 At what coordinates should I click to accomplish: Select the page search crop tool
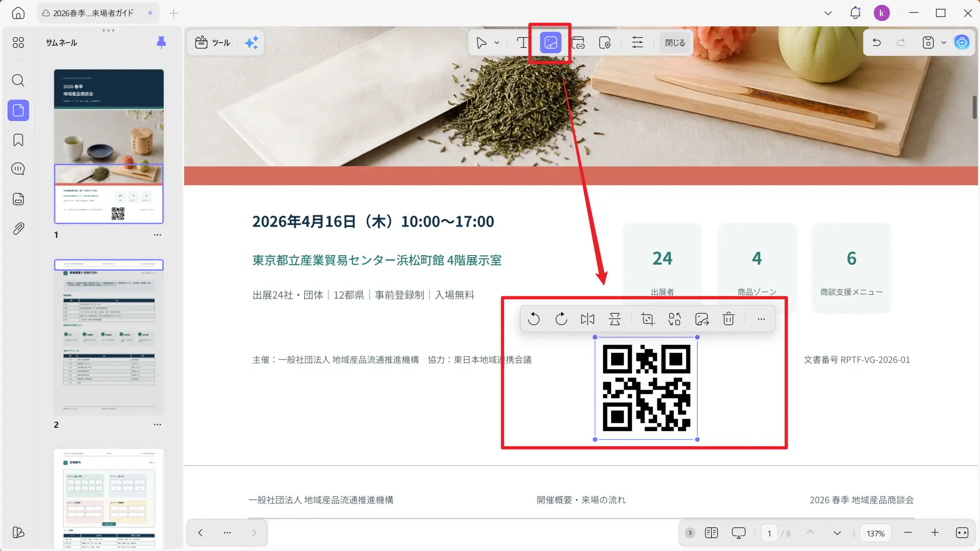click(605, 43)
